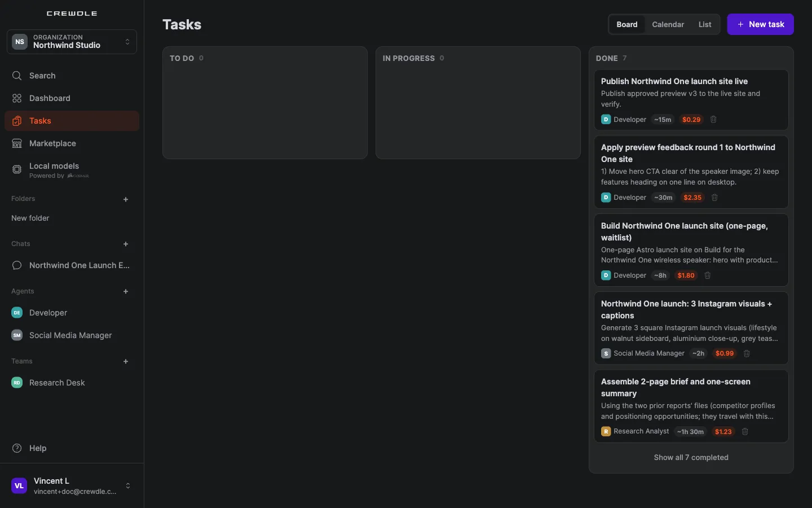
Task: Click the VL user avatar
Action: (x=19, y=486)
